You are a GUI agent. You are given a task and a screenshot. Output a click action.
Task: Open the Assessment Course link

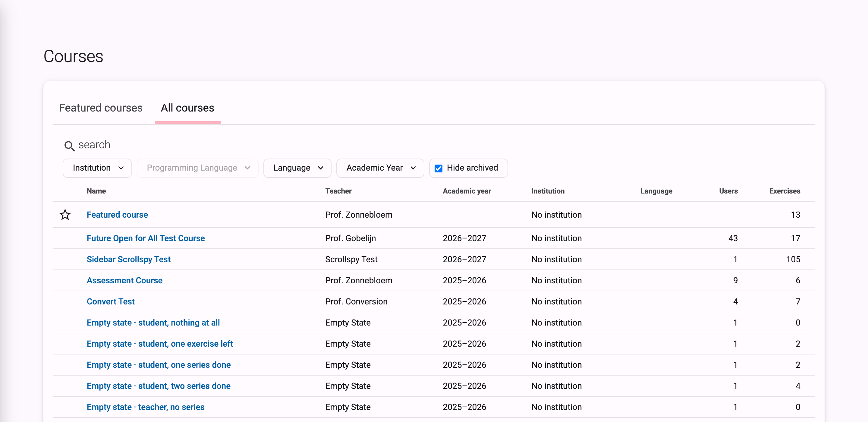pos(125,280)
